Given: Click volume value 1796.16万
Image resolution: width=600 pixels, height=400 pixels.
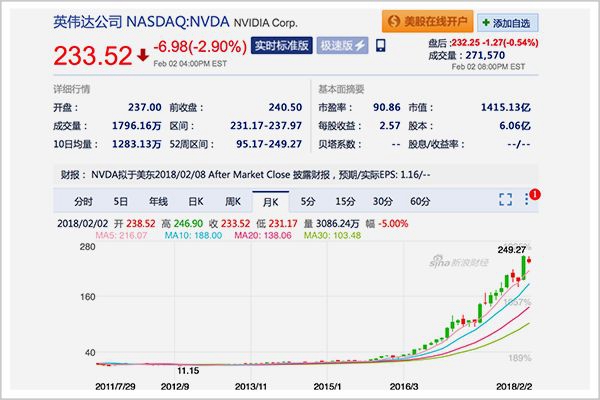Looking at the screenshot, I should tap(137, 126).
